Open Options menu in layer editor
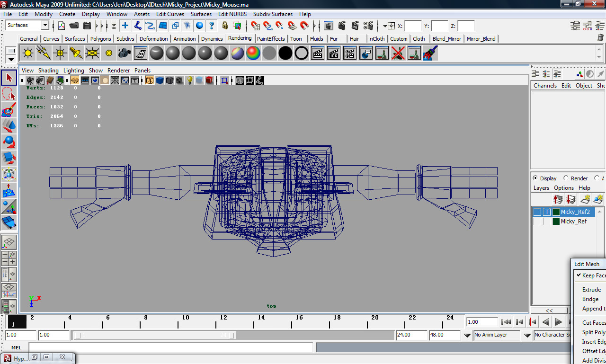 564,188
